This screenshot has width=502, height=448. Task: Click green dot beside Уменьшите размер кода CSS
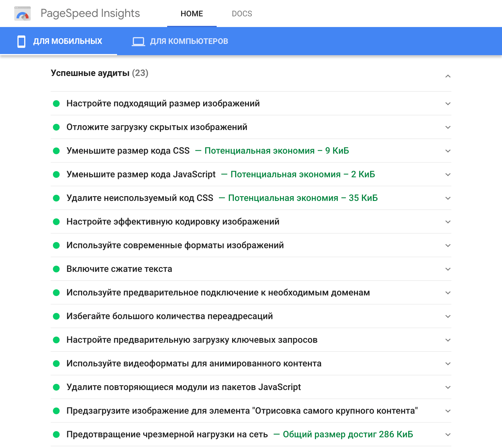[56, 151]
